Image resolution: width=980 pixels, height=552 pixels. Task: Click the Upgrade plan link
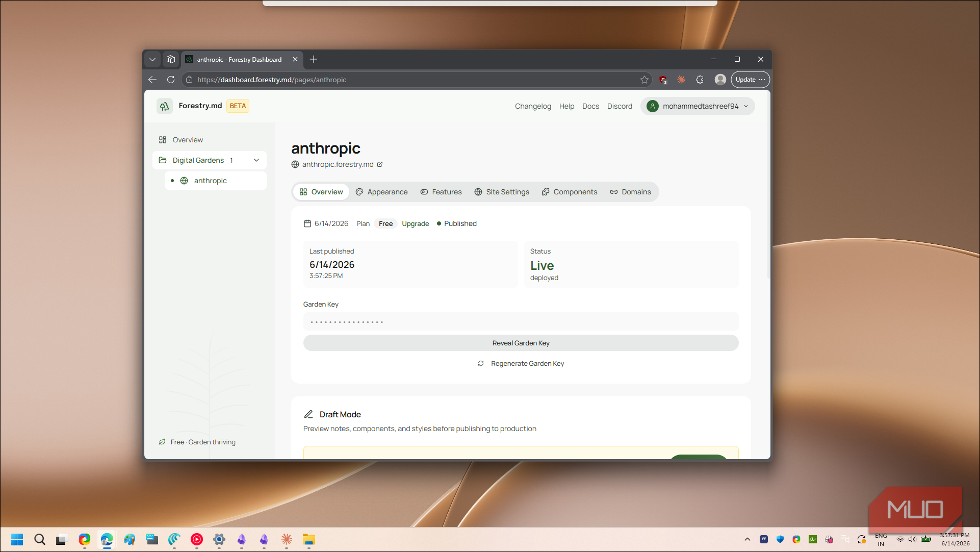pyautogui.click(x=415, y=223)
